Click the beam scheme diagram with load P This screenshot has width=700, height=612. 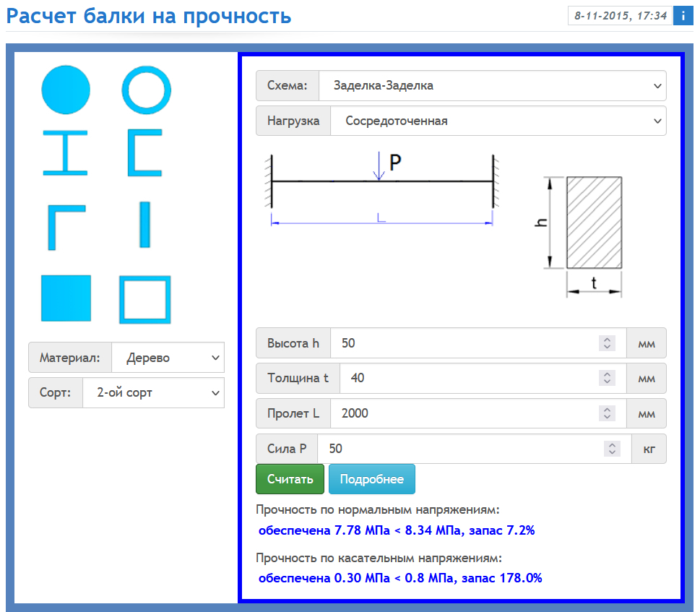coord(381,190)
